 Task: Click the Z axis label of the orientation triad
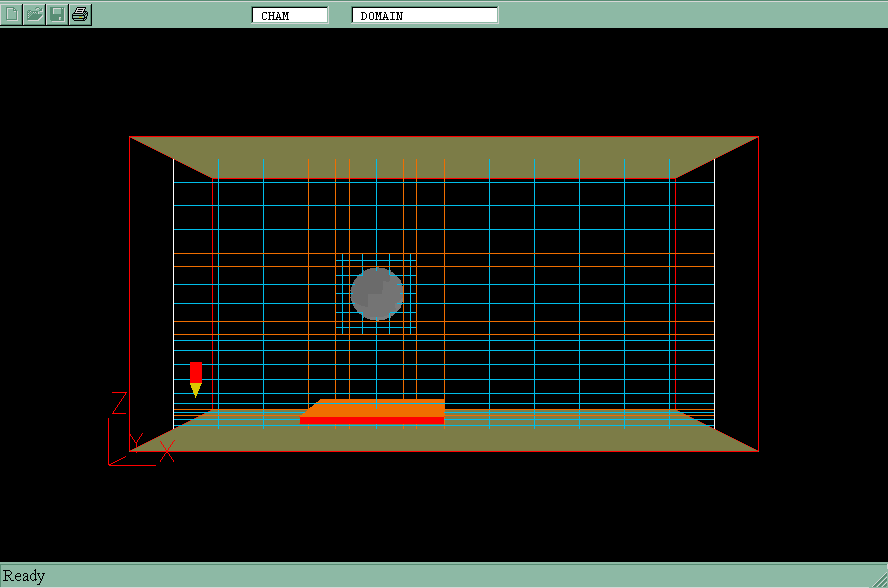(x=118, y=403)
